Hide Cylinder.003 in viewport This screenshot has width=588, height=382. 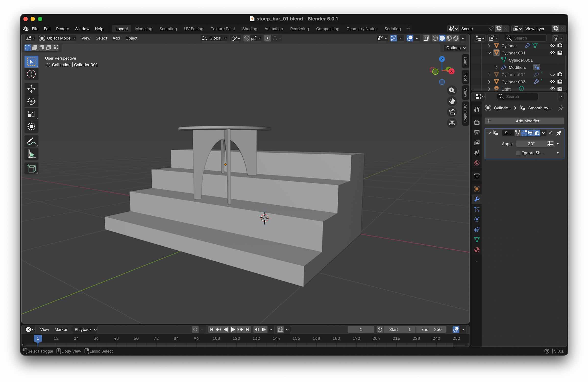pos(552,82)
